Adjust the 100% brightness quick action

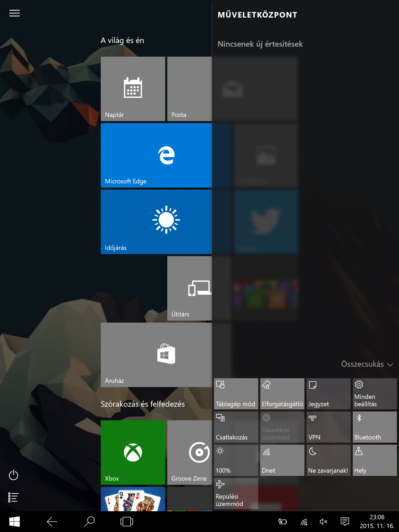click(x=236, y=460)
